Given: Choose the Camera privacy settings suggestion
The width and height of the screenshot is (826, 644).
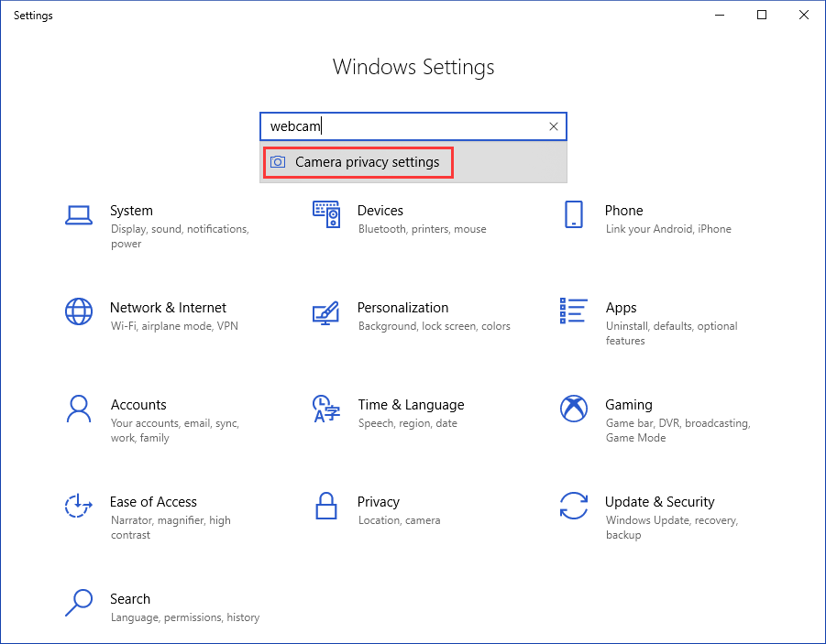Looking at the screenshot, I should click(x=367, y=162).
